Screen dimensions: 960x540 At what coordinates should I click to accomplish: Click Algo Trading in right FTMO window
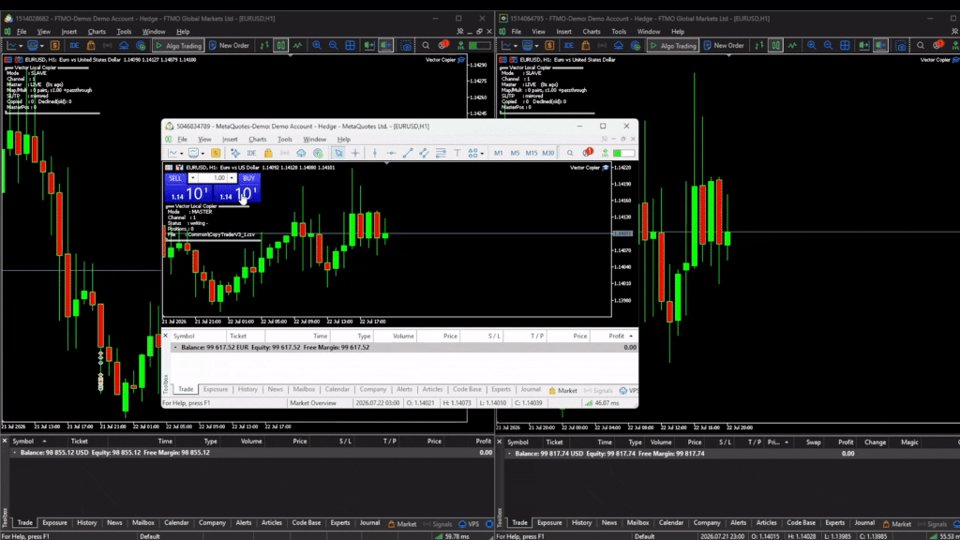673,45
